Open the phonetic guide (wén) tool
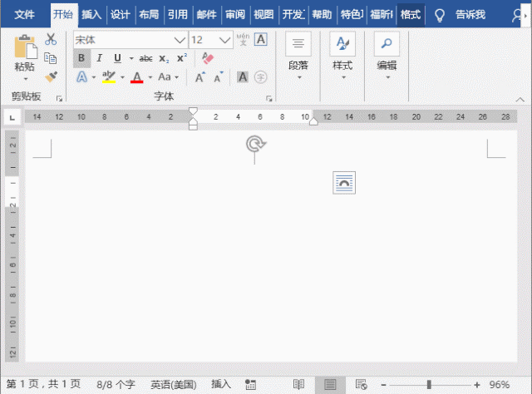The image size is (532, 394). (243, 39)
